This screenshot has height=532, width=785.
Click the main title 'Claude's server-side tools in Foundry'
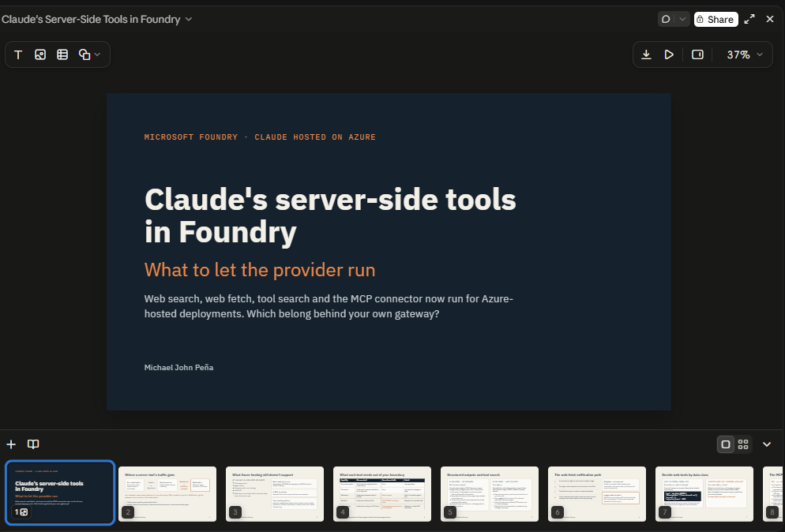(x=330, y=215)
